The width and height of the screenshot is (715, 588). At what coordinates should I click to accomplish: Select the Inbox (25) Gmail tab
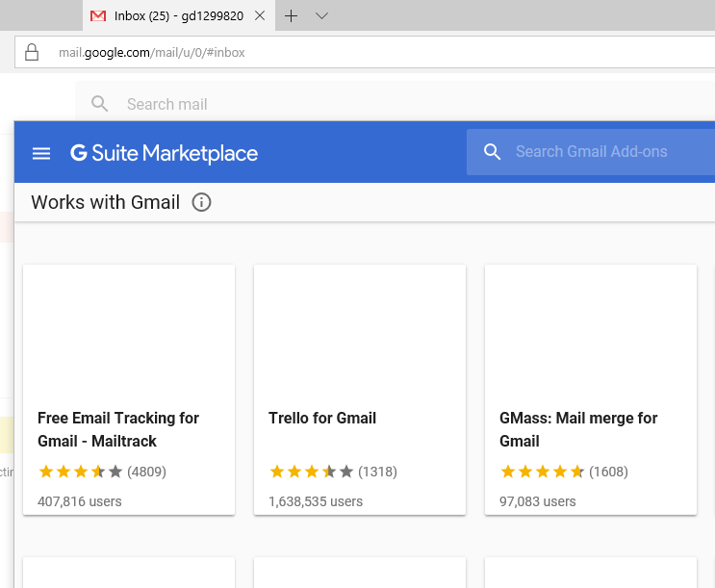coord(179,16)
